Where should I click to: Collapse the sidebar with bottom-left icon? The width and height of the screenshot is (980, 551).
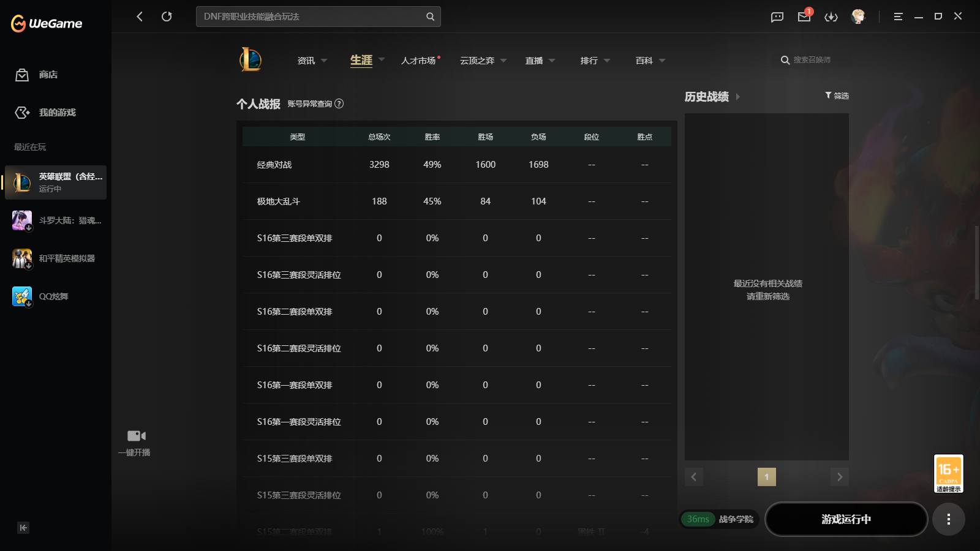pyautogui.click(x=23, y=528)
